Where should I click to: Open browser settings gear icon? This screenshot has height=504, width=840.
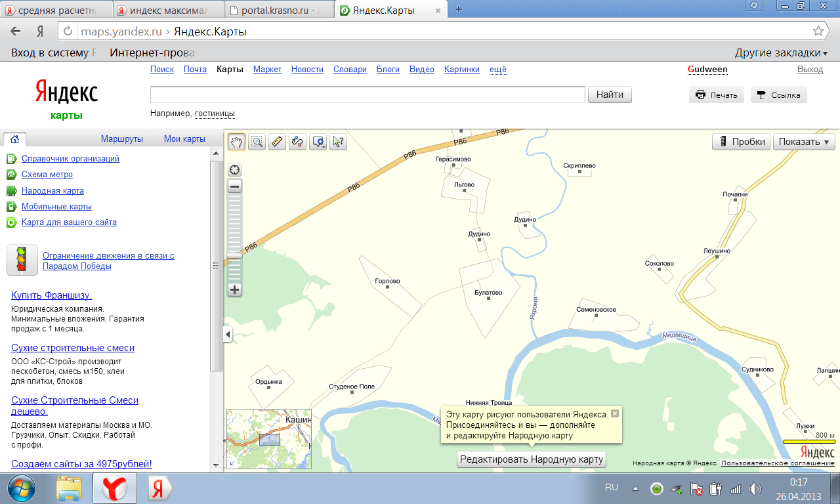coord(754,5)
